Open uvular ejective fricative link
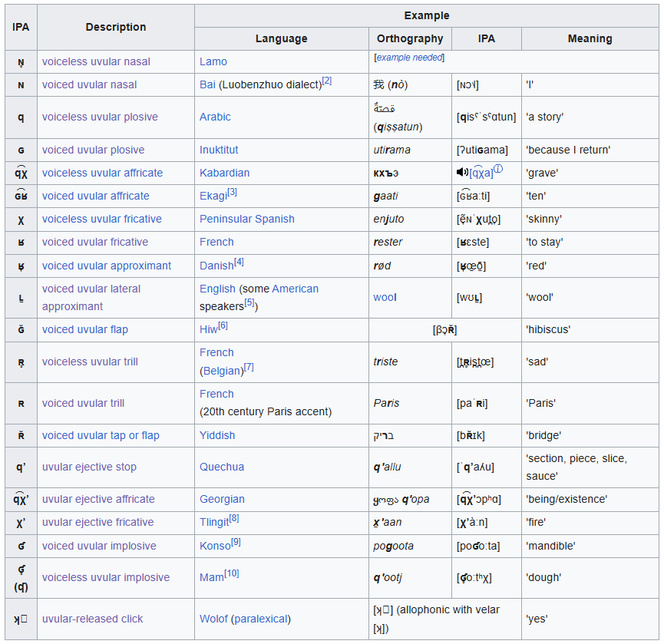 pyautogui.click(x=97, y=522)
